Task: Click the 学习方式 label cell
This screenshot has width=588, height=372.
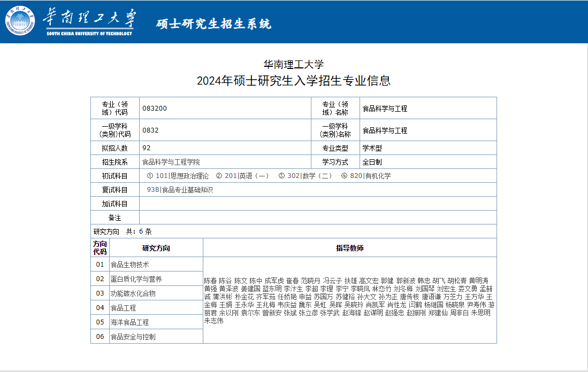Action: coord(335,162)
